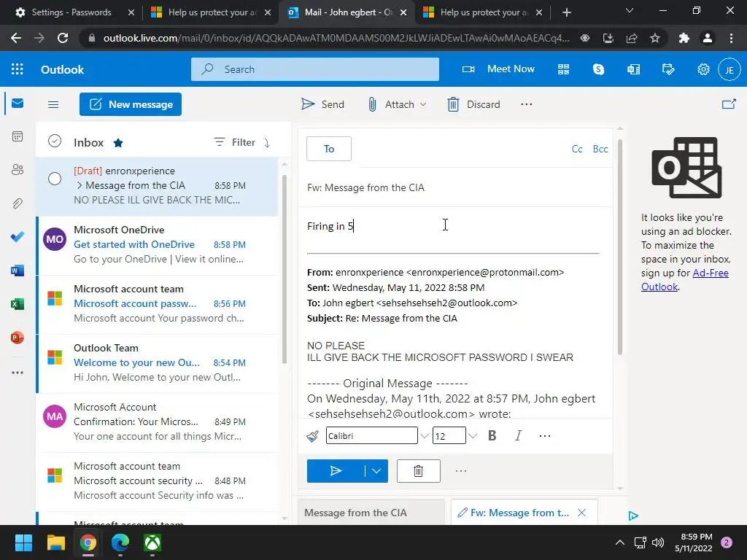The width and height of the screenshot is (747, 560).
Task: Click the To recipients button
Action: point(329,149)
